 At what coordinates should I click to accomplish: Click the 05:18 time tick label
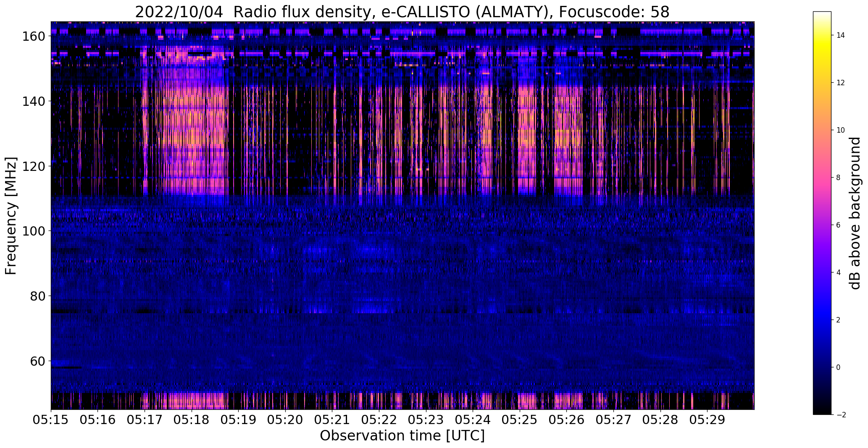click(192, 420)
